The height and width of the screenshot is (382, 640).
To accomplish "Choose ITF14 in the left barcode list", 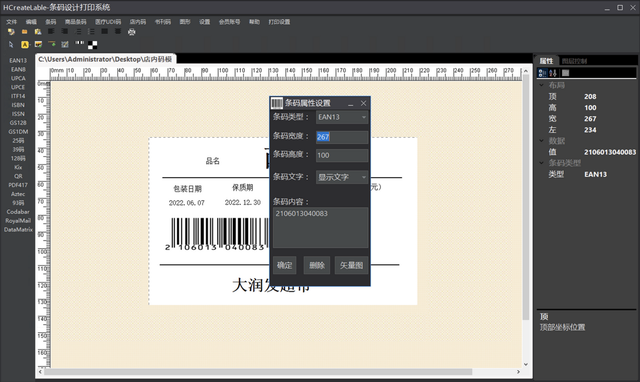I will tap(18, 96).
